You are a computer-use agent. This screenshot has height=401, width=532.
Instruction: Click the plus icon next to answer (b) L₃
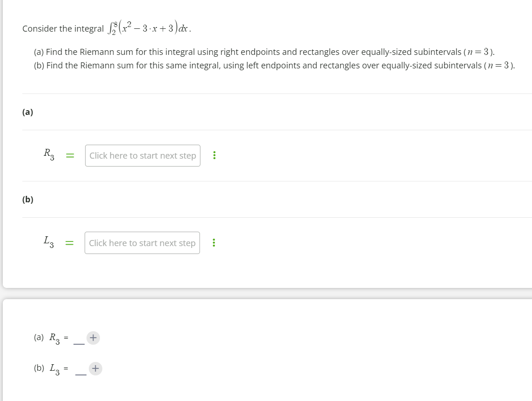[x=95, y=368]
